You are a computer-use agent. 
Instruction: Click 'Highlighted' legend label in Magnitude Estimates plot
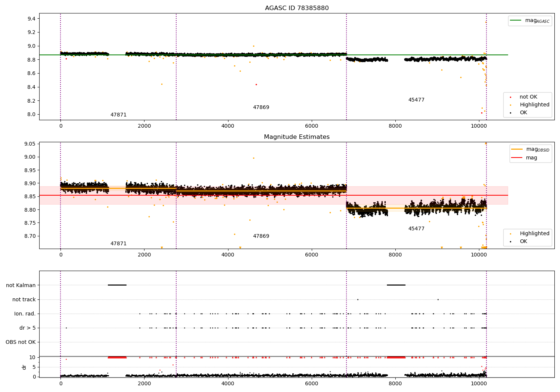(535, 234)
